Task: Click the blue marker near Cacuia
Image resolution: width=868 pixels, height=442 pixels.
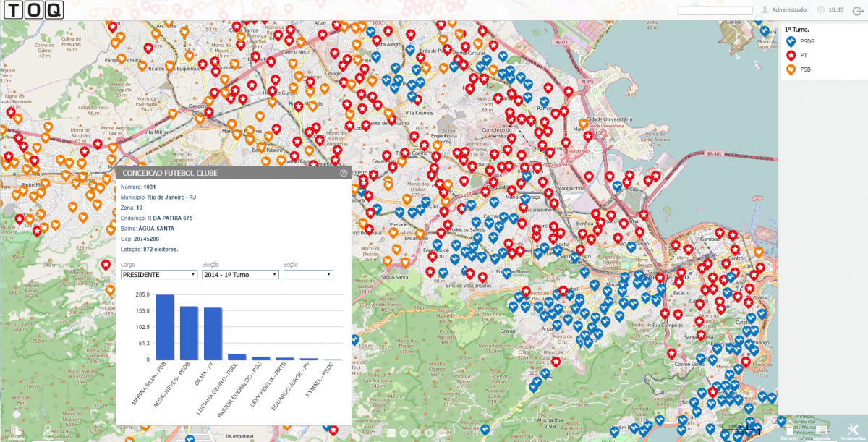Action: tap(765, 31)
